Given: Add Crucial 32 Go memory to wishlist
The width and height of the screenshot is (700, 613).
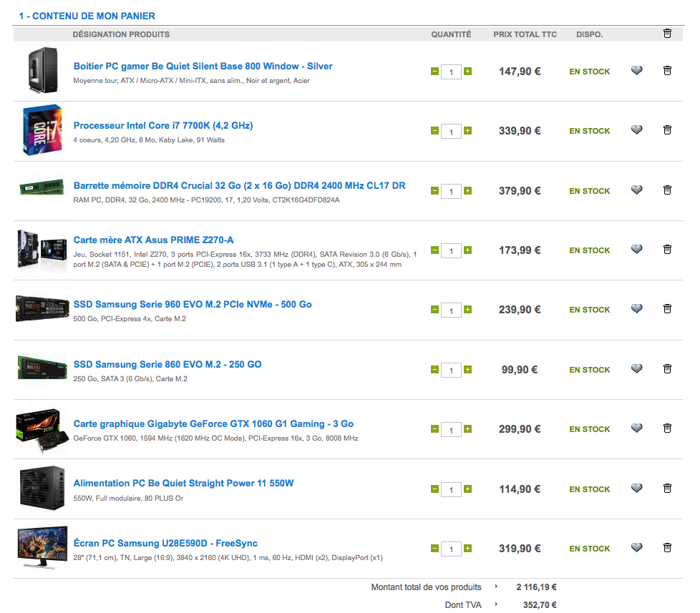Looking at the screenshot, I should (636, 190).
